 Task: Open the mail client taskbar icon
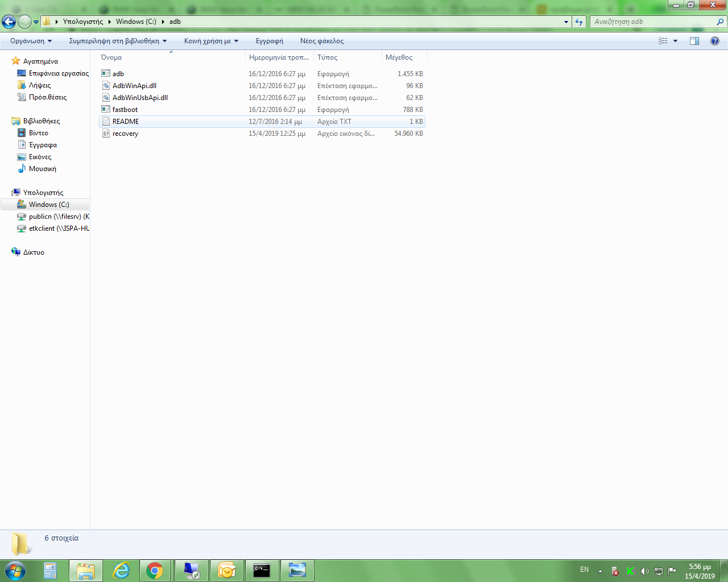227,571
